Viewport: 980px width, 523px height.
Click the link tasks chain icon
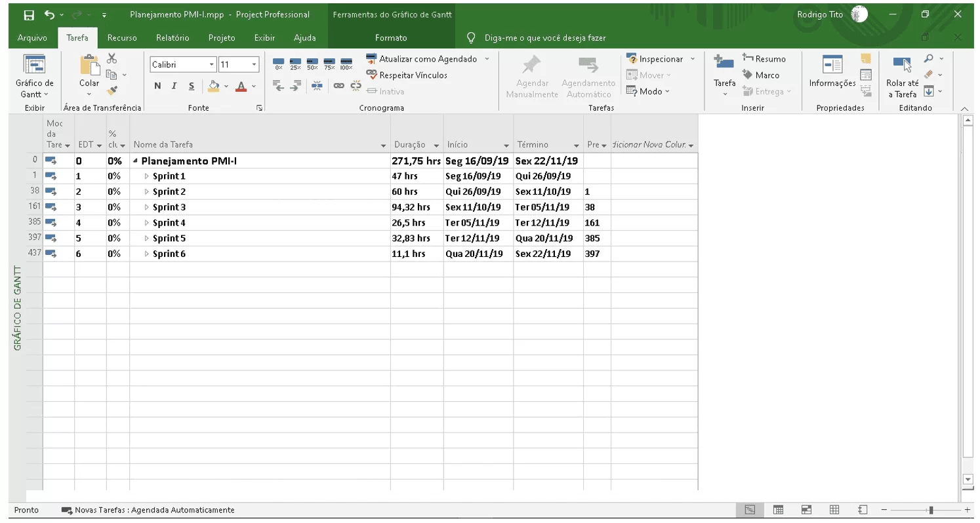[338, 85]
